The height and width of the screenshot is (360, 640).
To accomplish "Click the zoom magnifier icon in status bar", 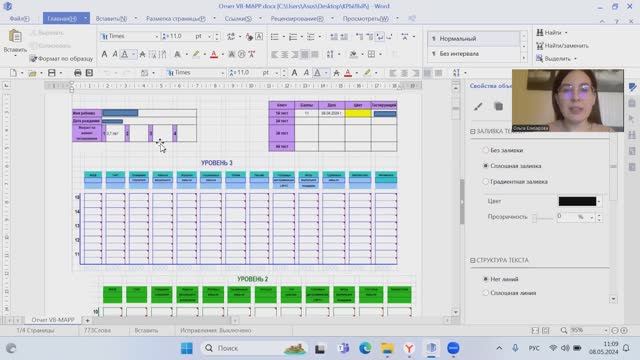I will [564, 330].
